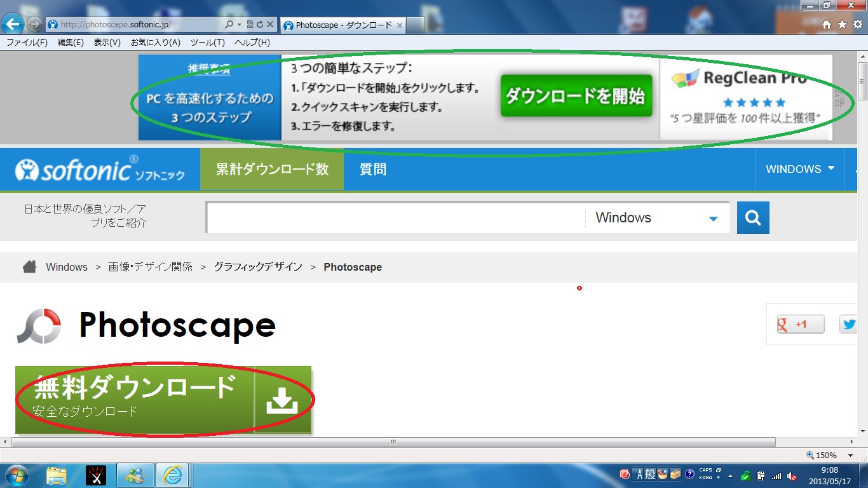Screen dimensions: 868x488
Task: Click the browser Home icon
Action: click(x=827, y=25)
